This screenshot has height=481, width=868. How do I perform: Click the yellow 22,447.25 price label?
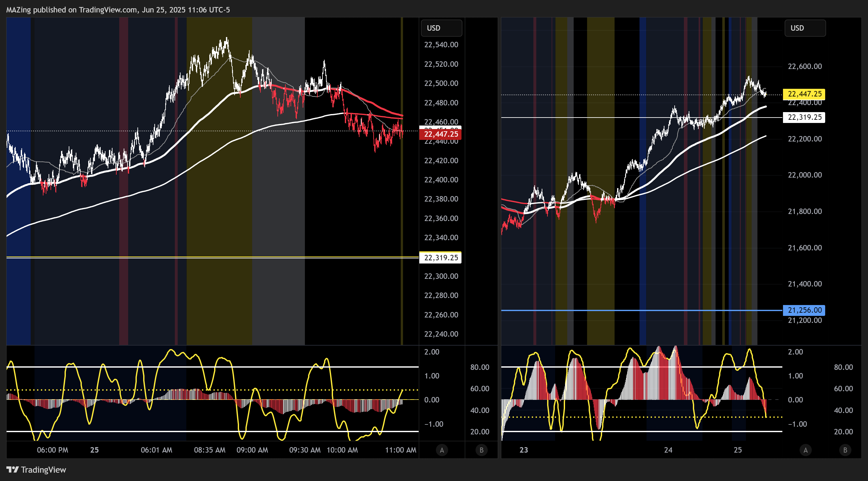[x=804, y=94]
